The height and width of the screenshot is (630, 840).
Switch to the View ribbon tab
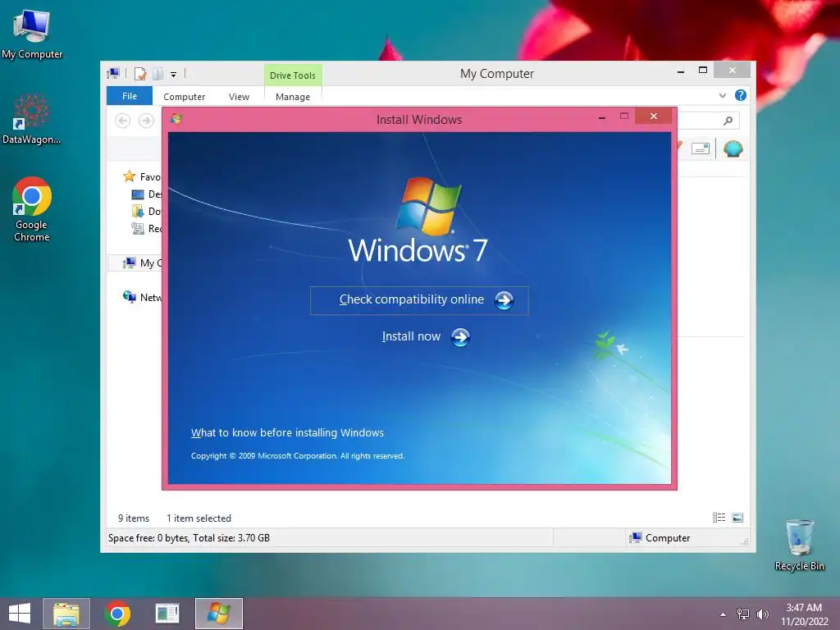(x=239, y=97)
